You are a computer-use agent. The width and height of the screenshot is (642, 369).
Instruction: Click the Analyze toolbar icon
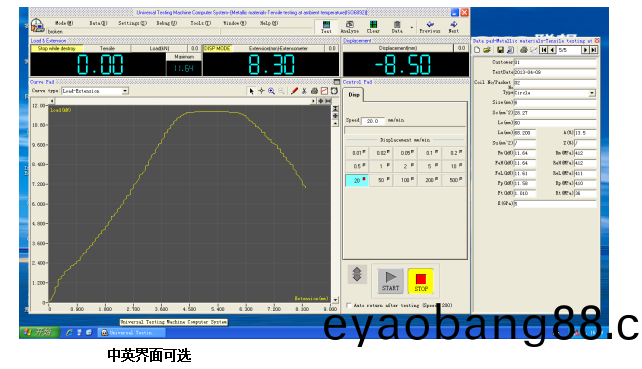click(349, 27)
